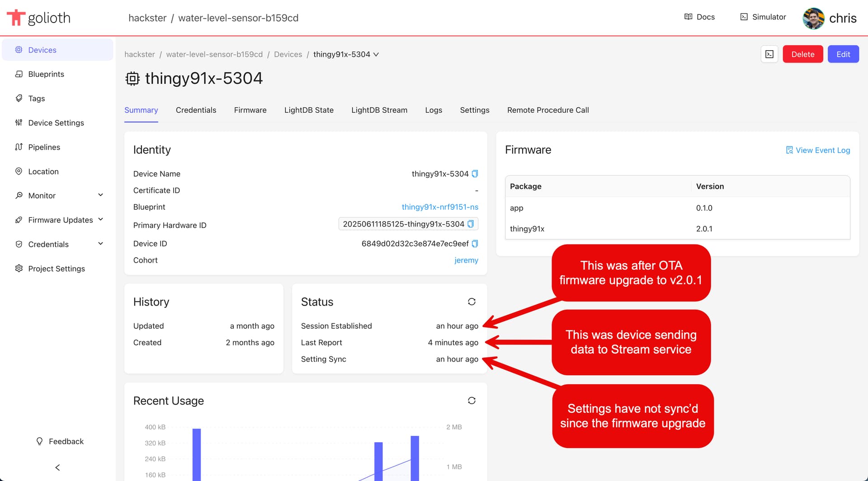Click the Devices breadcrumb link
The width and height of the screenshot is (868, 481).
288,54
